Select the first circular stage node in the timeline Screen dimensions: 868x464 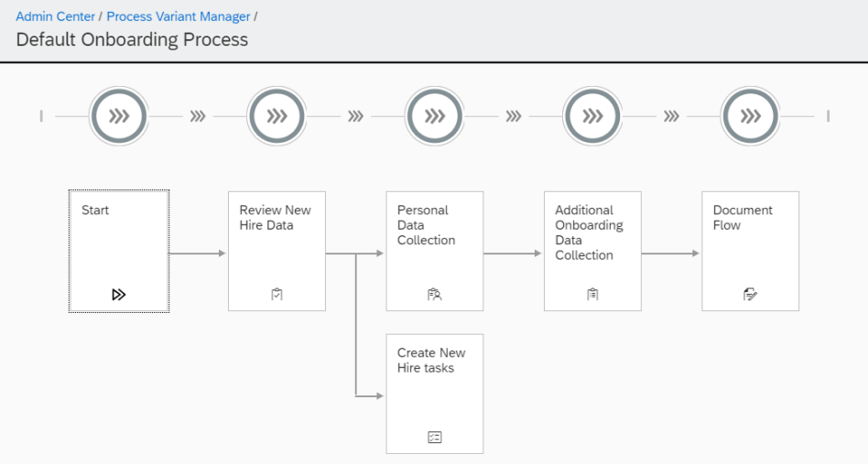pyautogui.click(x=119, y=116)
